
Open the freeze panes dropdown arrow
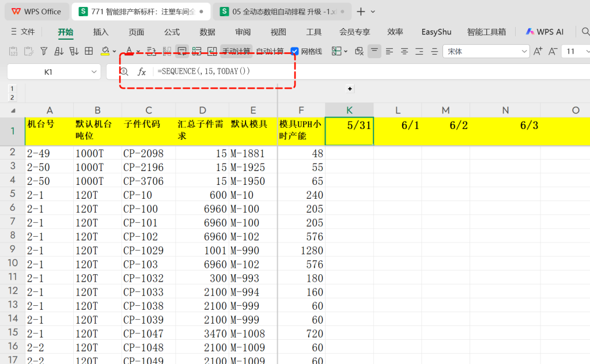coord(346,51)
